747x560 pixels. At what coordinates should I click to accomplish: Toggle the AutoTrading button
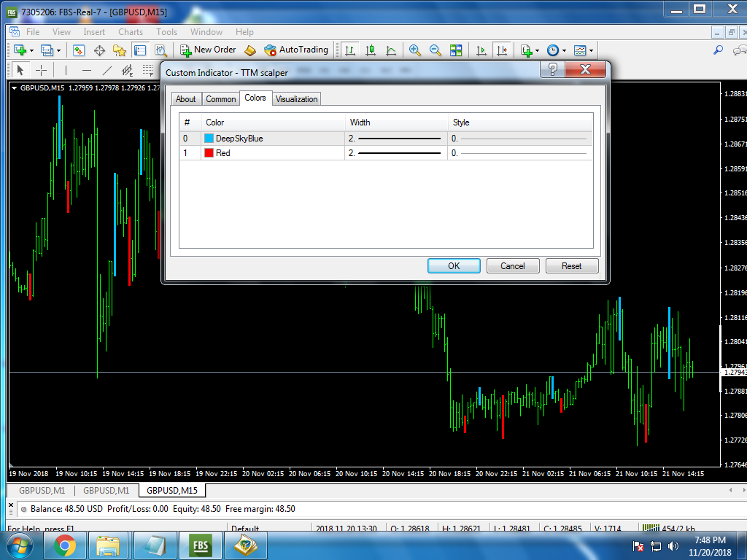(x=296, y=50)
